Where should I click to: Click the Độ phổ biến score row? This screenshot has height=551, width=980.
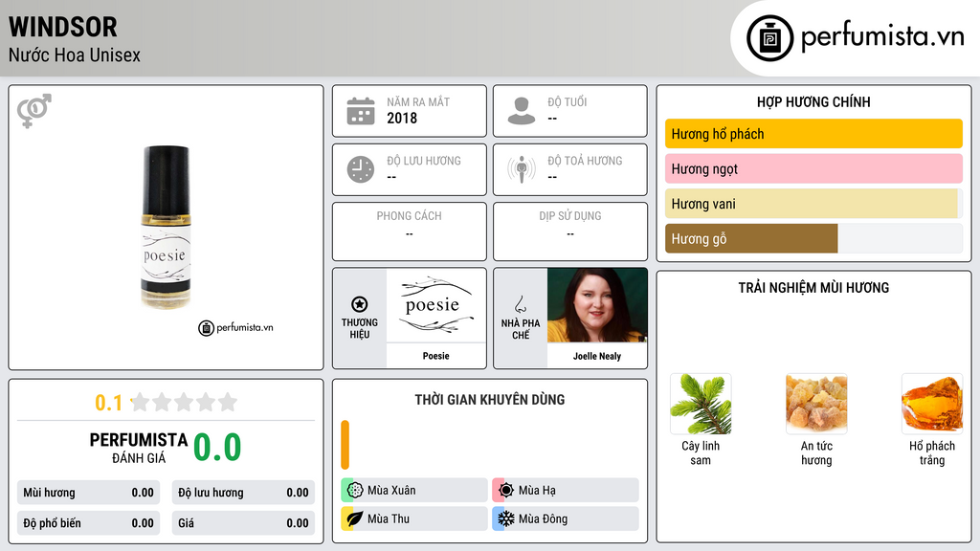[88, 523]
